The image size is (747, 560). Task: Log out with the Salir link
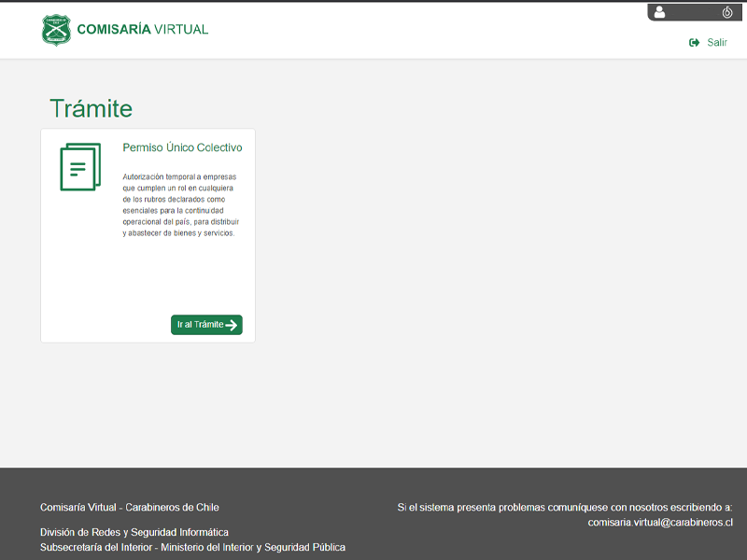(717, 43)
